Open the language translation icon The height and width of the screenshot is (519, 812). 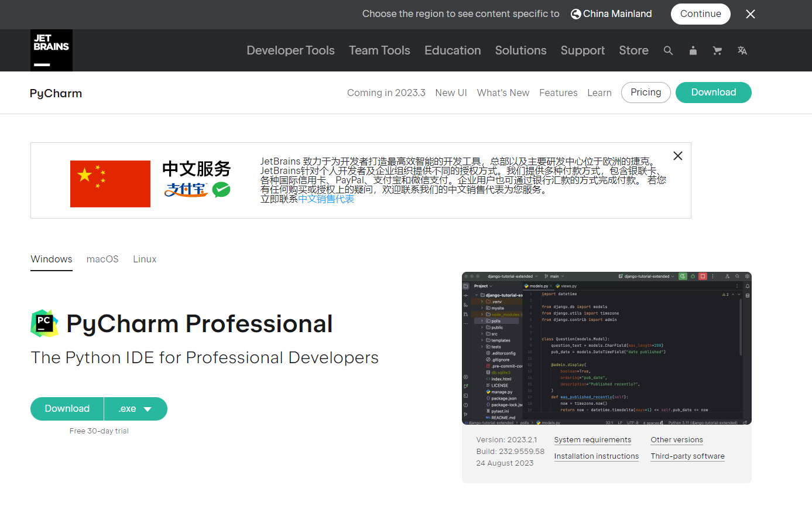coord(742,50)
